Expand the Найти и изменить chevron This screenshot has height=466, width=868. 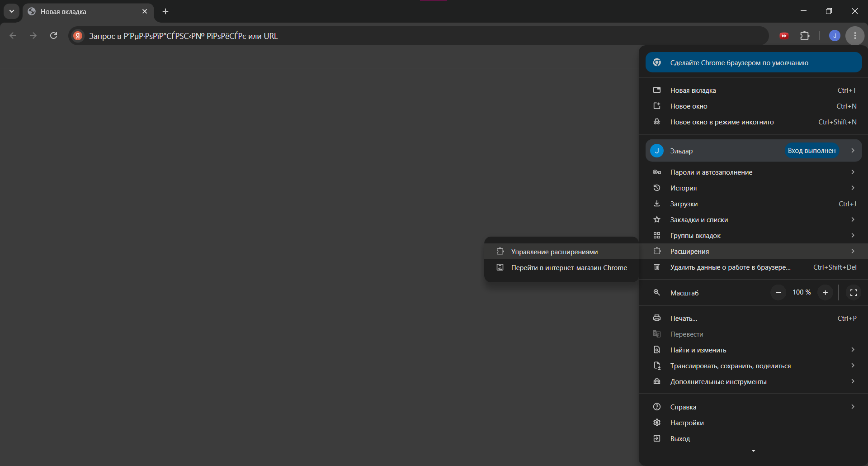pos(853,350)
